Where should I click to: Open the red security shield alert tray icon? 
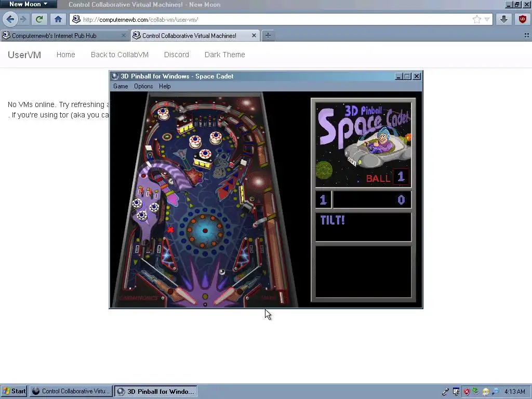click(x=467, y=392)
